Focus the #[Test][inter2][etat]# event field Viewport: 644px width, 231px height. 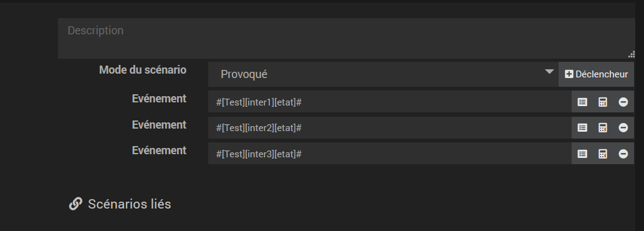[390, 128]
